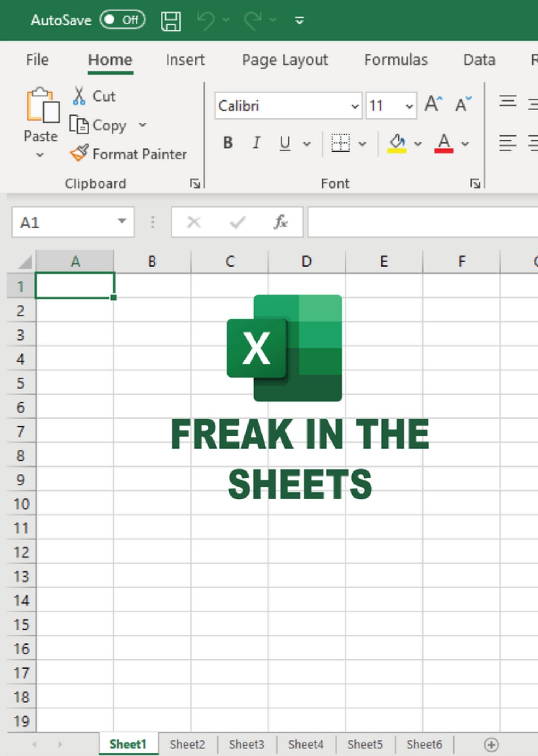Image resolution: width=538 pixels, height=756 pixels.
Task: Click Decrease Font Size icon
Action: [x=463, y=104]
